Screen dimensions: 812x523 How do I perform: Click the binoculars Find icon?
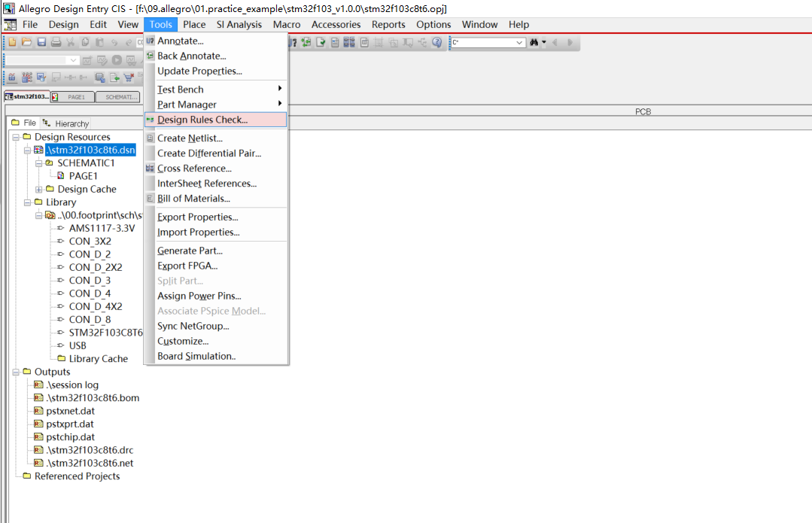534,42
